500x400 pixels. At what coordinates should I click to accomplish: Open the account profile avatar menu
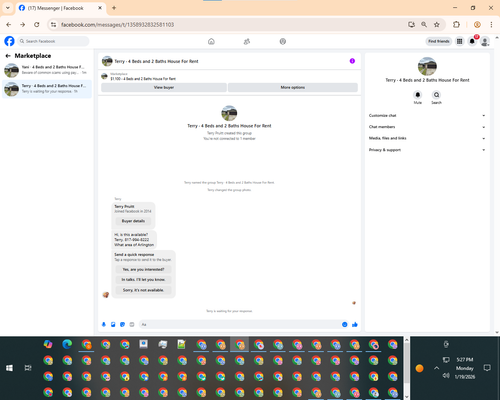pyautogui.click(x=485, y=41)
